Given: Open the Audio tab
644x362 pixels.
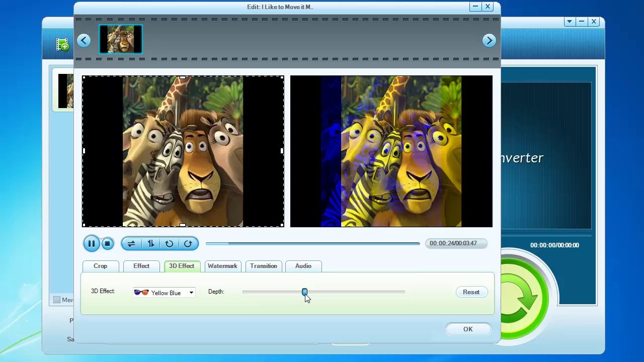Looking at the screenshot, I should pos(303,266).
